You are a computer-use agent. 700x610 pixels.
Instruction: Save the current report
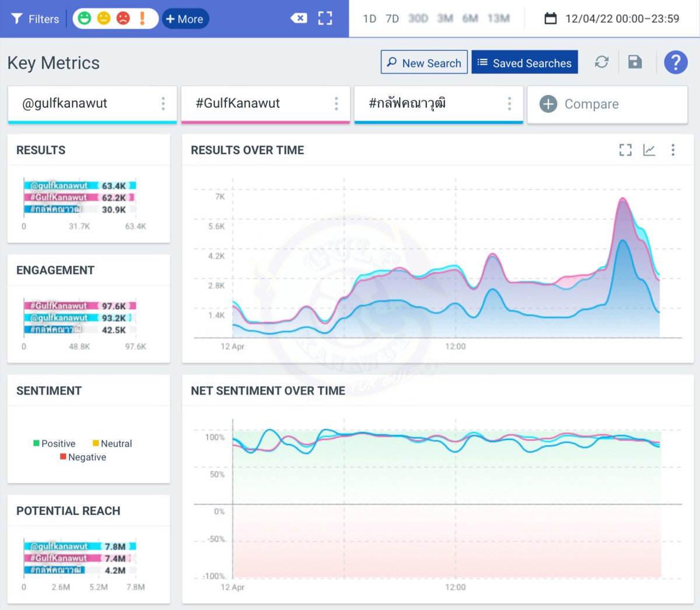point(635,62)
